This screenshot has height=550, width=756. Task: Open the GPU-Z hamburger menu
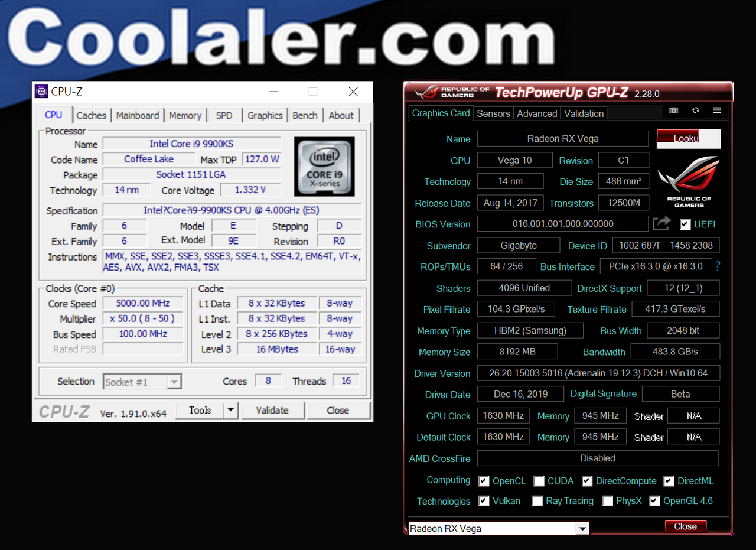717,110
